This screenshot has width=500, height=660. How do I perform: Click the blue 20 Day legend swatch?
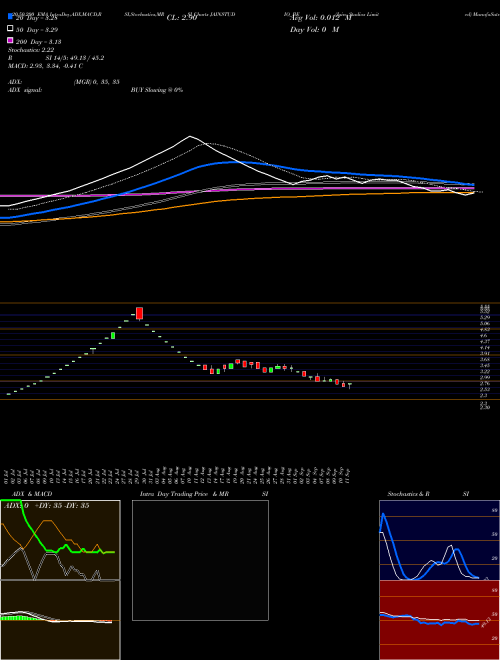tap(10, 17)
